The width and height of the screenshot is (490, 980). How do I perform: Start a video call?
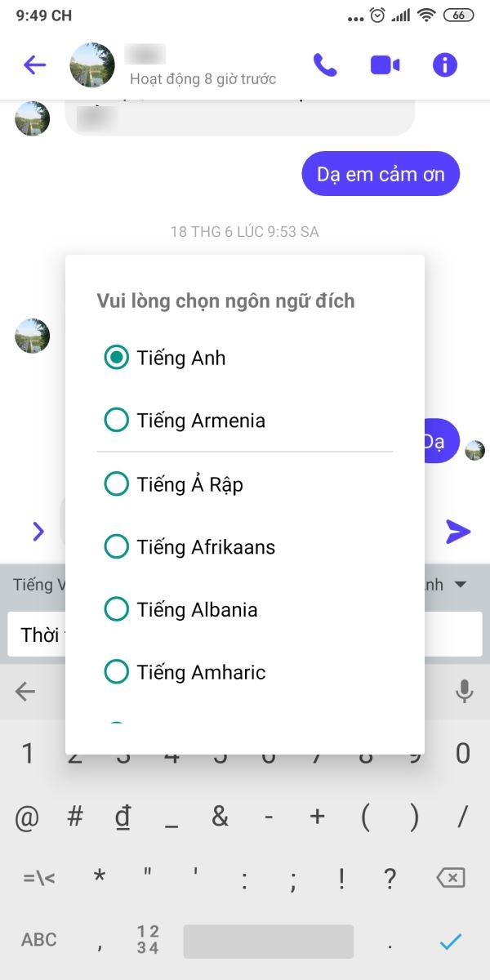point(384,64)
